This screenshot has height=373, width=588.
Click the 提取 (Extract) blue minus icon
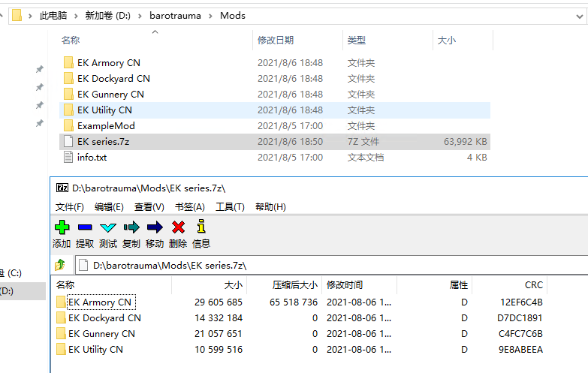85,227
